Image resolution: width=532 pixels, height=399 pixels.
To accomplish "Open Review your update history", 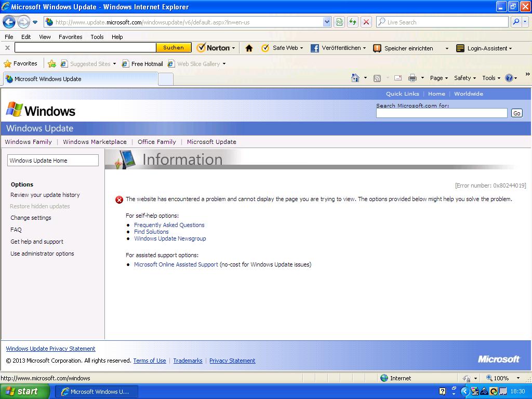I will tap(45, 195).
